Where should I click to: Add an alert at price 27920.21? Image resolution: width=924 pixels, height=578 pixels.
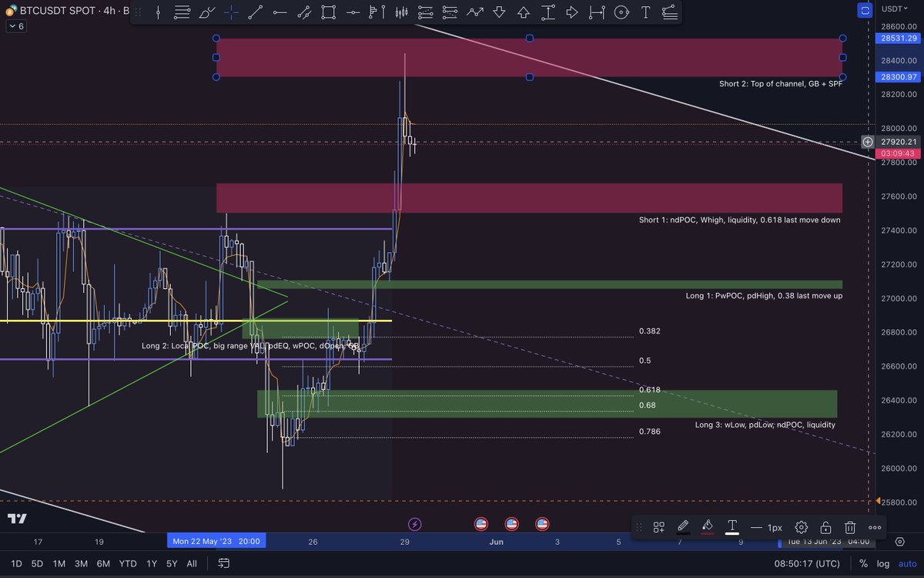coord(868,142)
